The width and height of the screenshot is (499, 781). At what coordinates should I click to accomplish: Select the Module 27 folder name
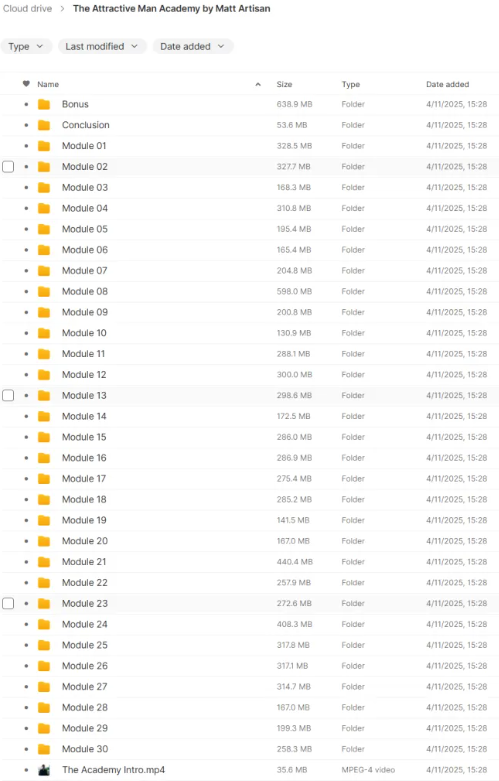click(85, 687)
